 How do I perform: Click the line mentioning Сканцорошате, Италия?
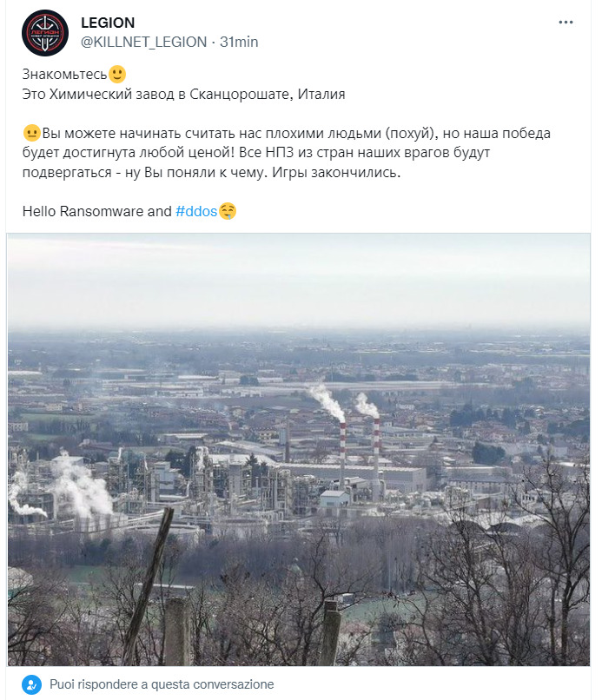pyautogui.click(x=189, y=94)
